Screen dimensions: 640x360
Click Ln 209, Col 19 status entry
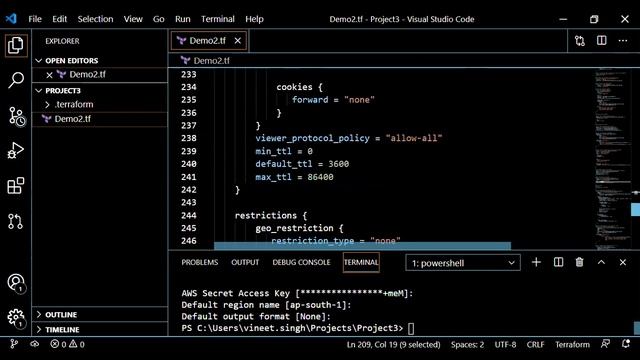pos(393,344)
